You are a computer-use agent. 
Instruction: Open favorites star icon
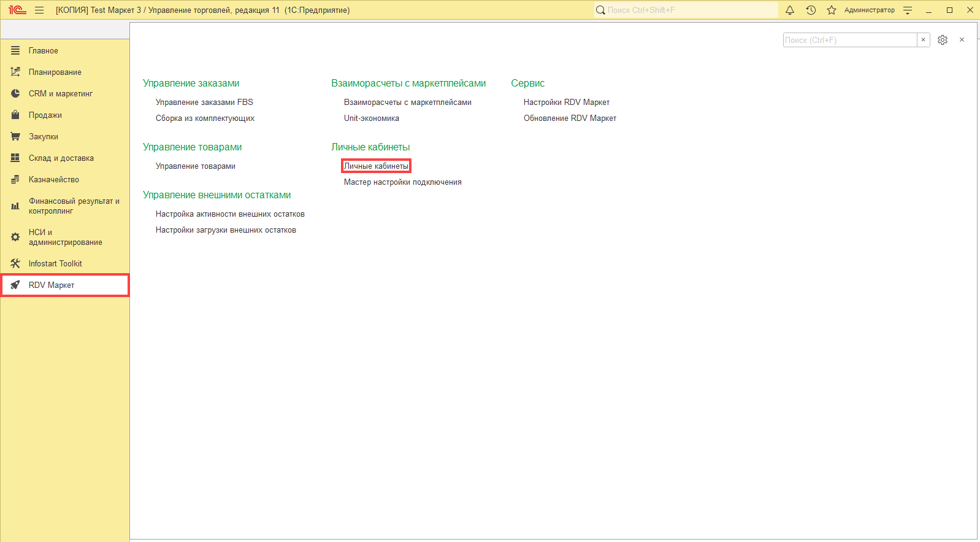coord(832,10)
